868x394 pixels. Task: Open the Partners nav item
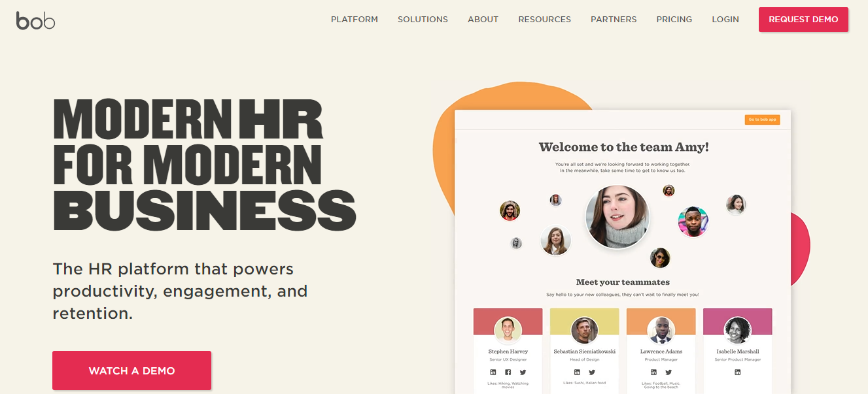pyautogui.click(x=614, y=20)
